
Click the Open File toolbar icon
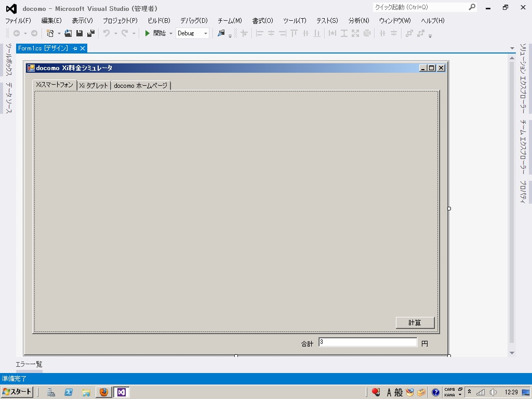click(x=68, y=33)
